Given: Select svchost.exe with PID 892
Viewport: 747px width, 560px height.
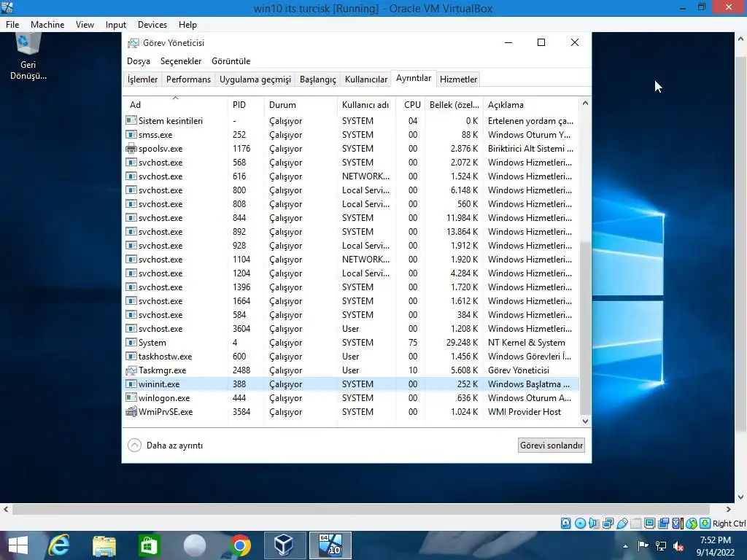Looking at the screenshot, I should (352, 231).
